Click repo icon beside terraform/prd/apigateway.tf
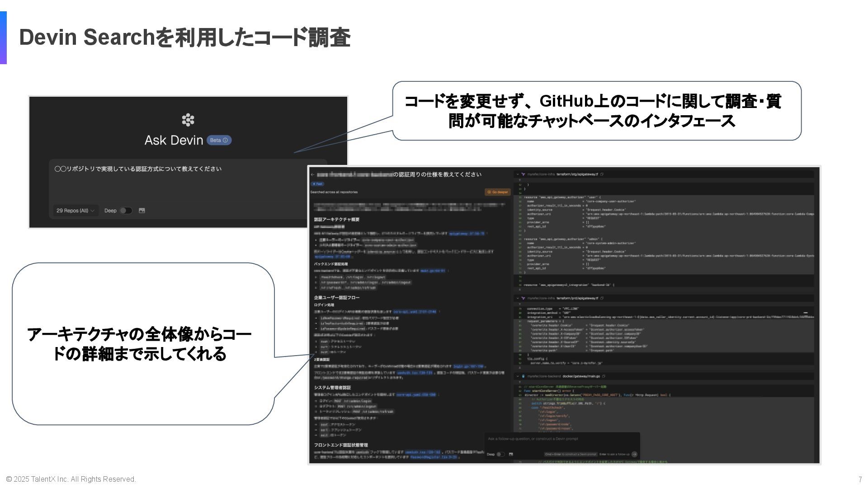 point(524,298)
